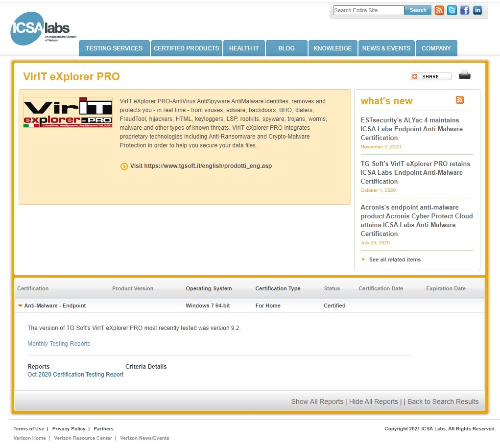Open Partners footer link
This screenshot has height=448, width=500.
(x=103, y=428)
